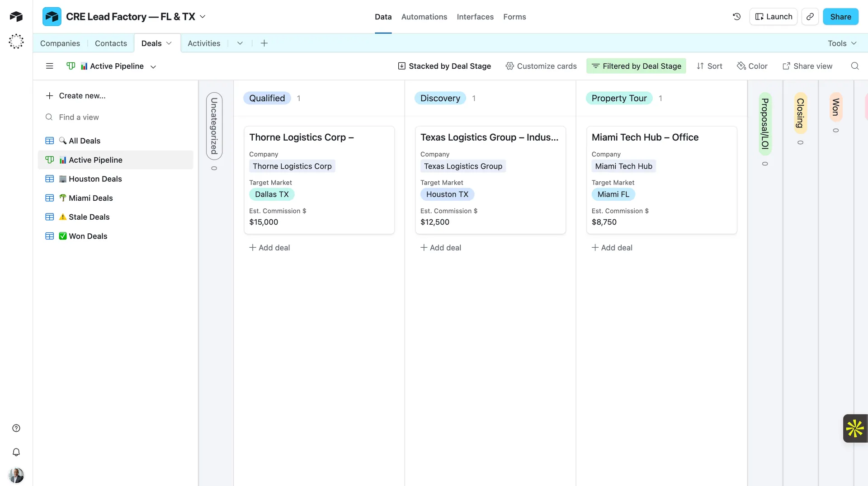Click the Airtable home icon

pyautogui.click(x=16, y=16)
